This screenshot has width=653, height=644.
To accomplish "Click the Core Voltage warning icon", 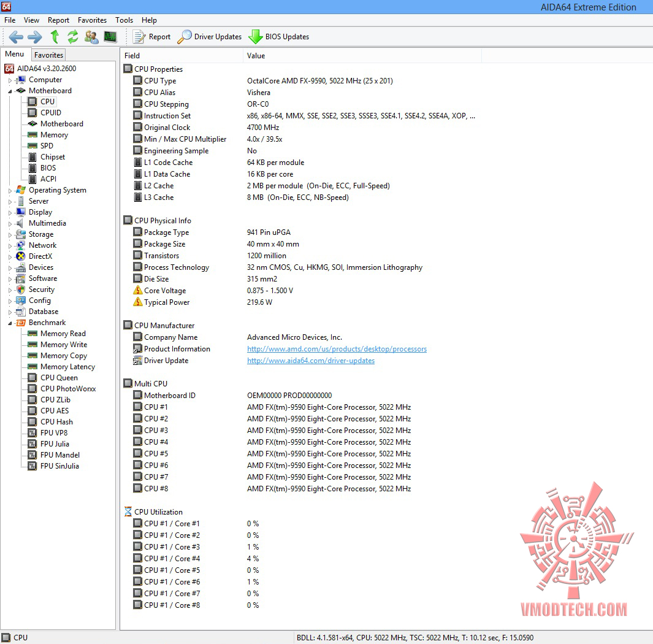I will tap(138, 290).
